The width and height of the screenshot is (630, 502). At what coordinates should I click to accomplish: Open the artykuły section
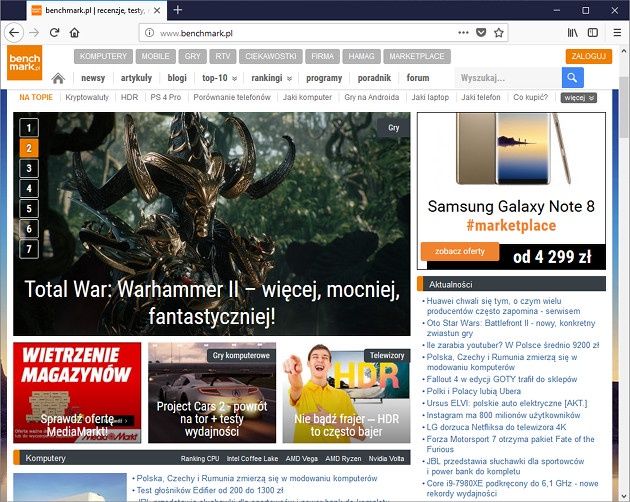pyautogui.click(x=136, y=78)
